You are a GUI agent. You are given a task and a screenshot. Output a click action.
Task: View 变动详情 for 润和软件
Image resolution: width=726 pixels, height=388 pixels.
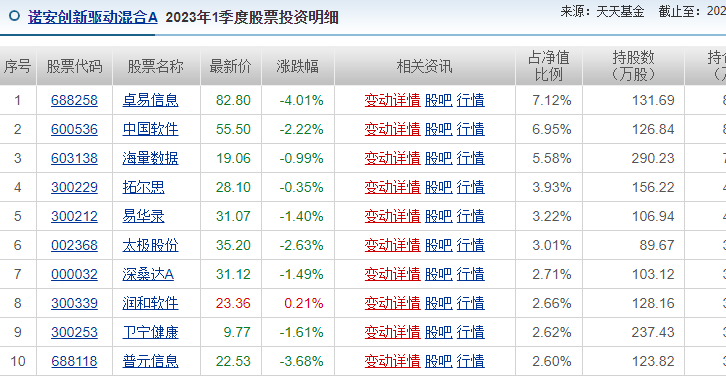pos(392,303)
